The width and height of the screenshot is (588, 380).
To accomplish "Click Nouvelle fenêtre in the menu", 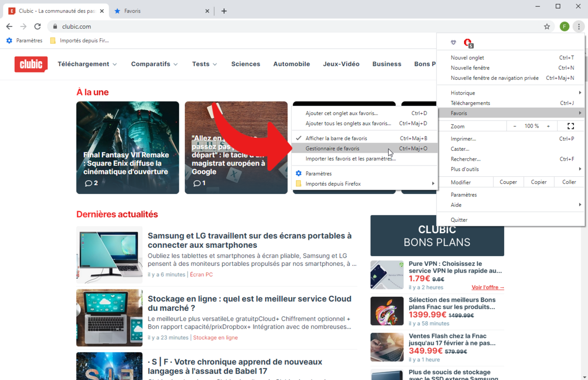I will [511, 68].
